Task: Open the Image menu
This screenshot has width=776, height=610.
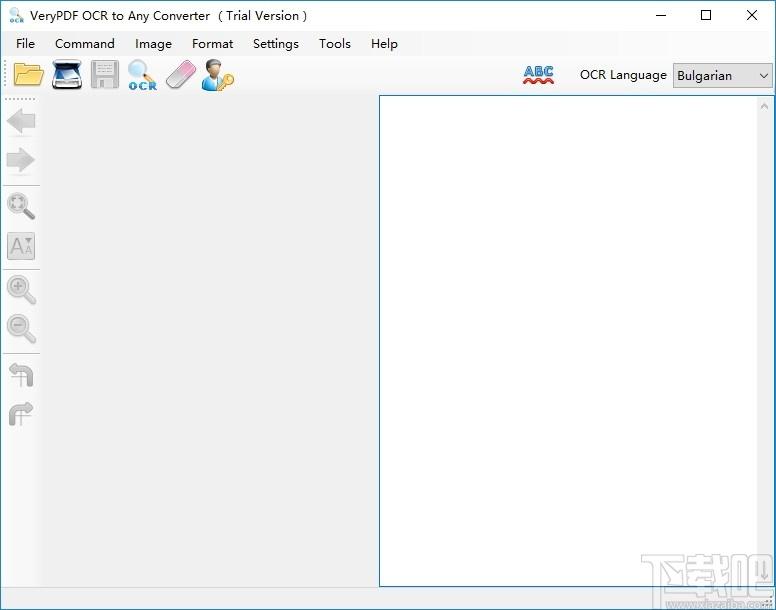Action: pyautogui.click(x=153, y=44)
